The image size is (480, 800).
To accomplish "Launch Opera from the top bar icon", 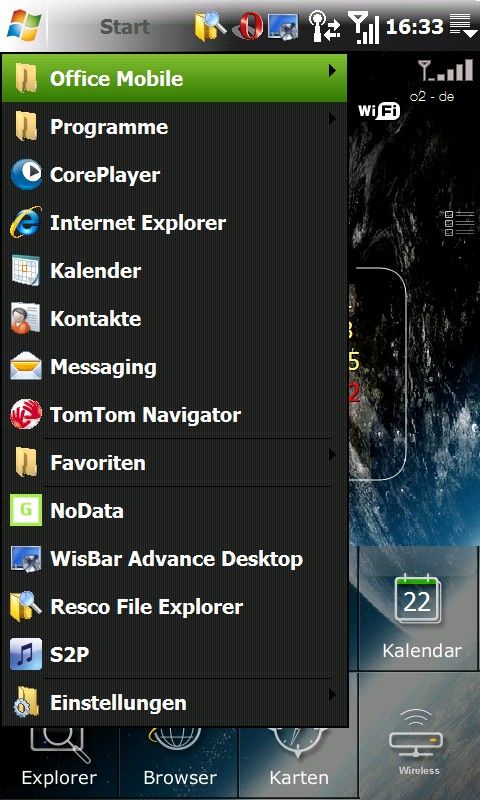I will point(248,26).
